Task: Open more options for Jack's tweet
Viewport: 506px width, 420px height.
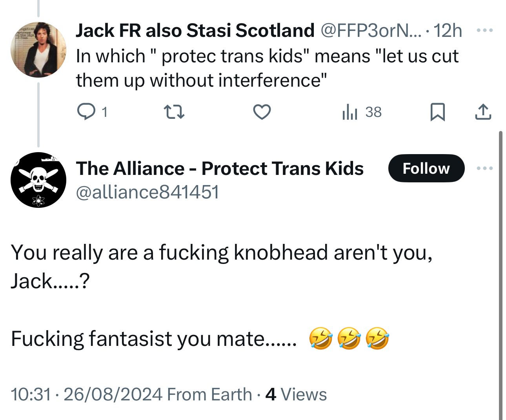Action: click(x=484, y=30)
